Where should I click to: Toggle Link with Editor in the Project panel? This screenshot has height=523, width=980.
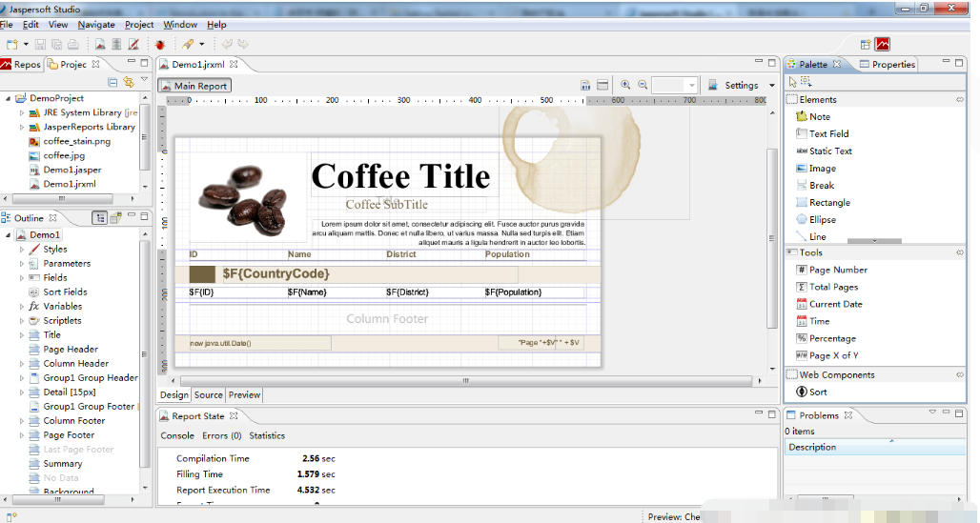click(128, 83)
